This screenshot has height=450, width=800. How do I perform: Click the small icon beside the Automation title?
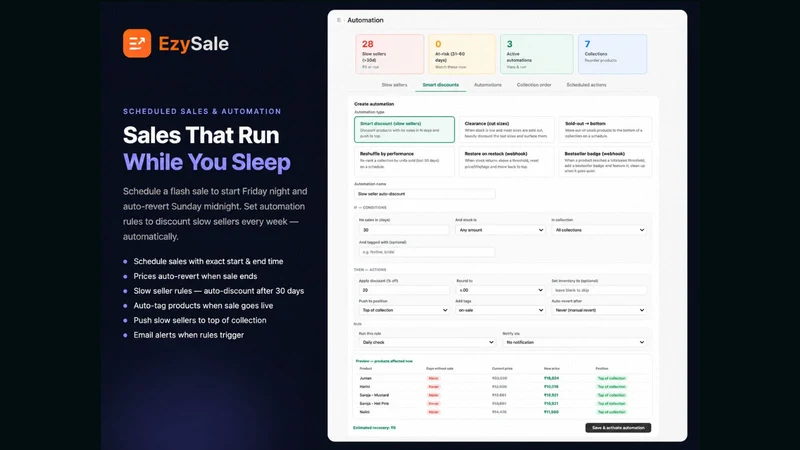tap(339, 20)
